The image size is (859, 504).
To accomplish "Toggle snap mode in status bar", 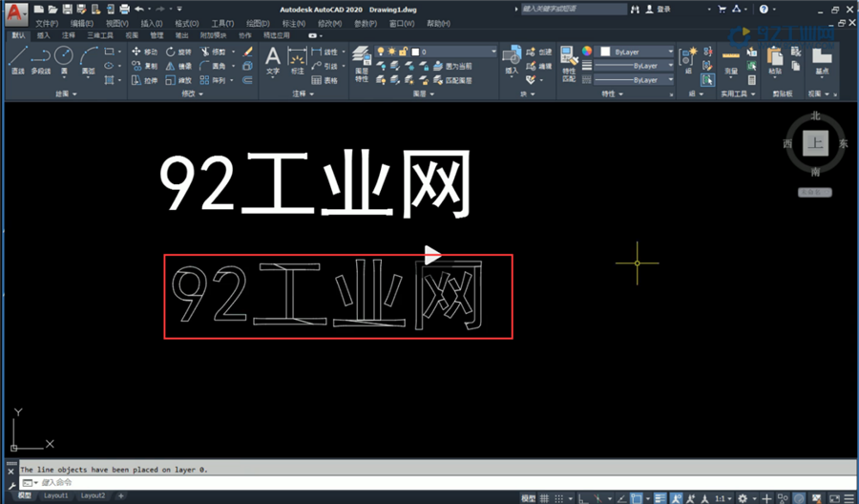I will 558,498.
